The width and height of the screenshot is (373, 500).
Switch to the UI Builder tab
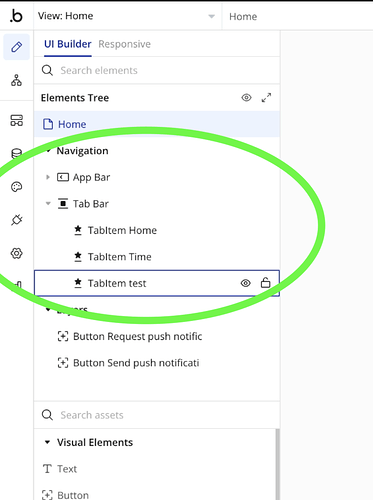68,44
